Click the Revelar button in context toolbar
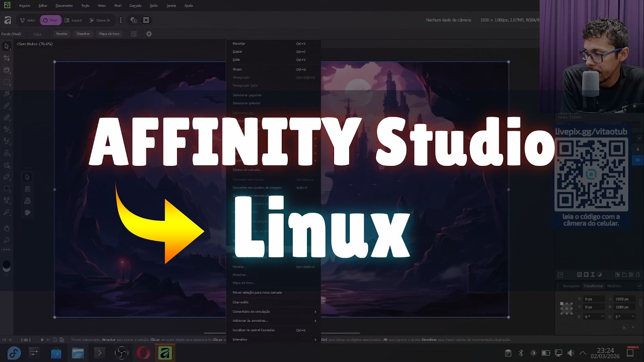The image size is (644, 362). point(62,34)
